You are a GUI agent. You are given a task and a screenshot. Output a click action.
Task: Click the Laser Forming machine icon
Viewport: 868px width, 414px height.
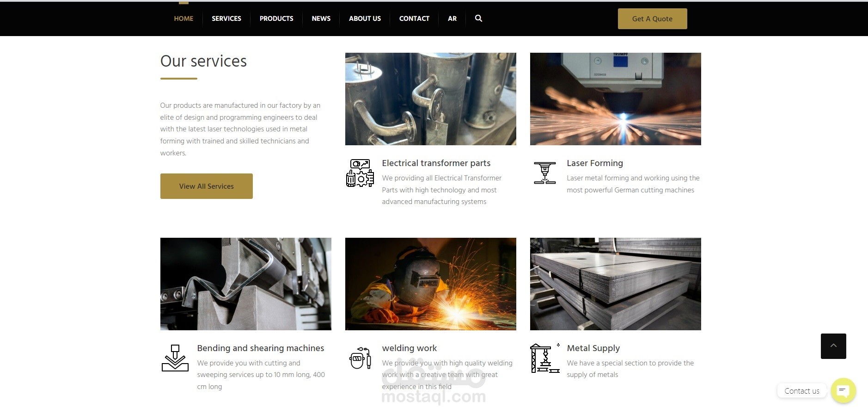click(545, 173)
